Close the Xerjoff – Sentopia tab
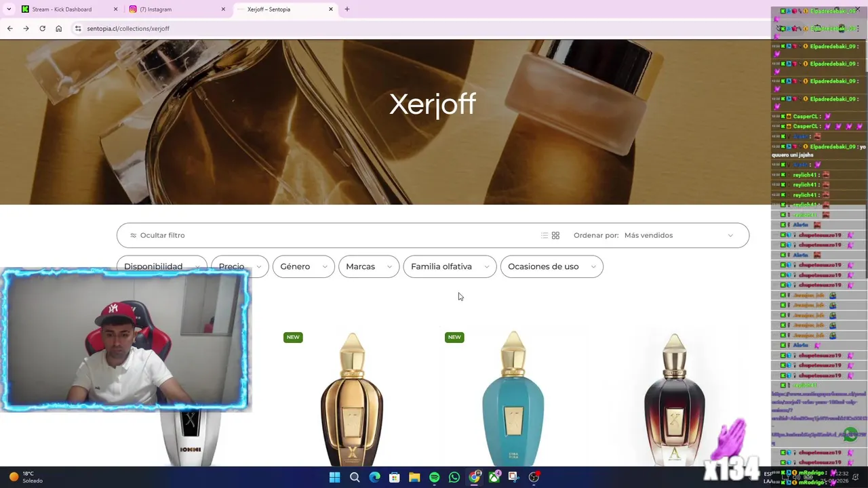Viewport: 868px width, 488px height. tap(331, 9)
